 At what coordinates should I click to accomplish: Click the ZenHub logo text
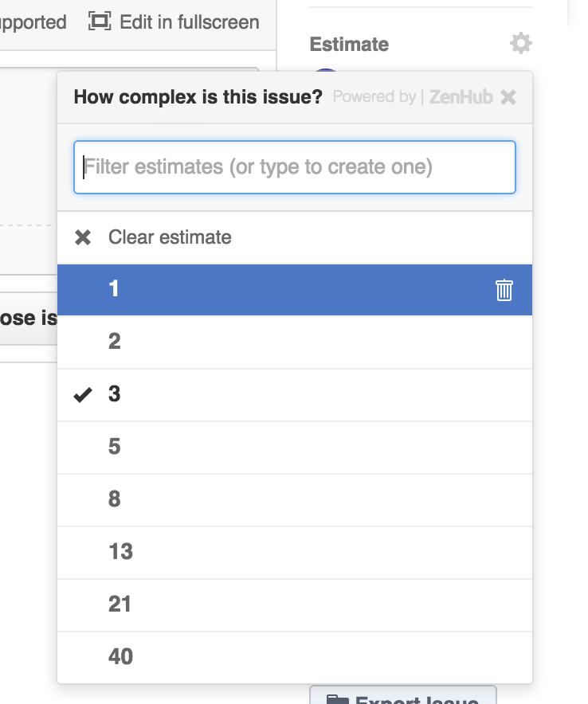(x=461, y=97)
